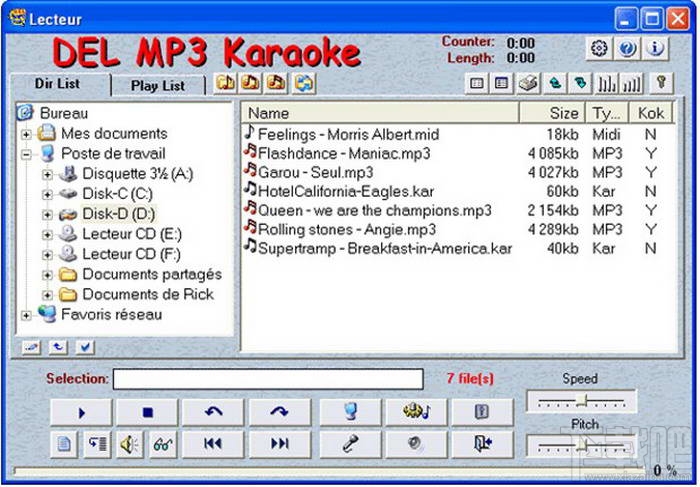
Task: Skip to the next track
Action: click(280, 444)
